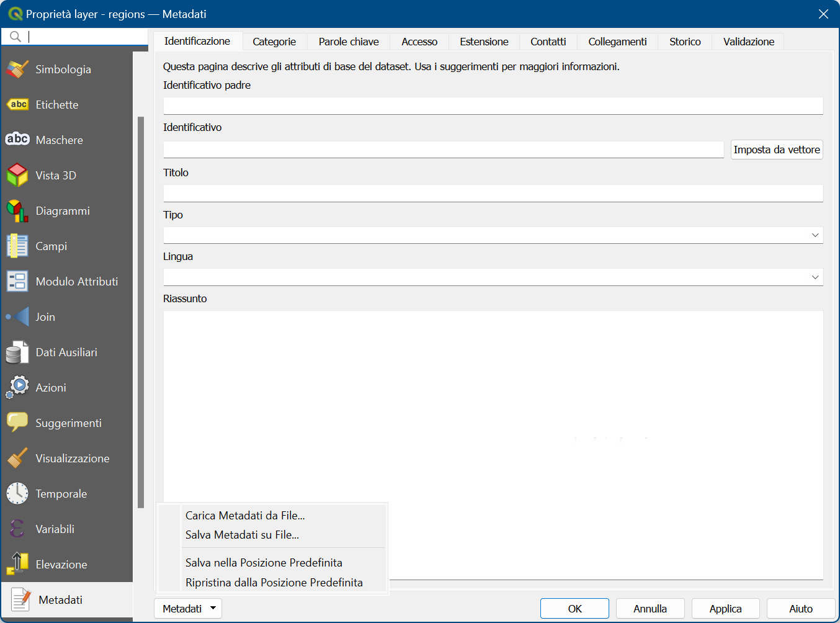Open the Metadati dropdown button

point(188,609)
